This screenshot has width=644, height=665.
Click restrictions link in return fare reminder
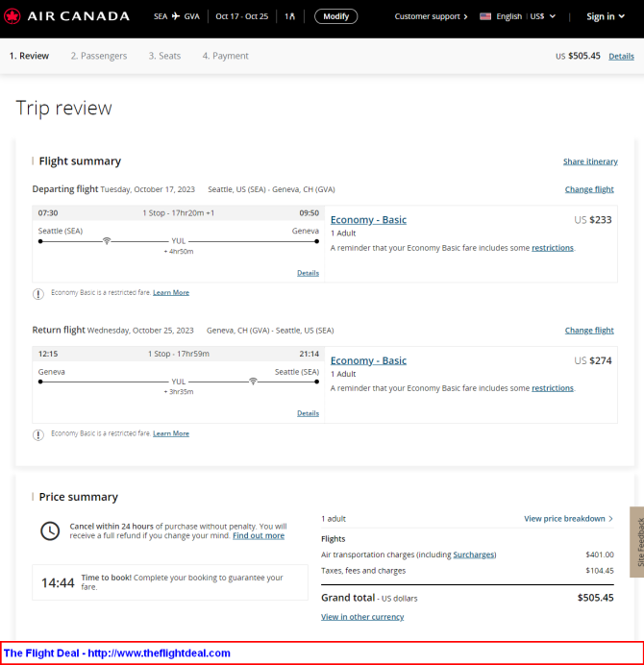tap(553, 388)
